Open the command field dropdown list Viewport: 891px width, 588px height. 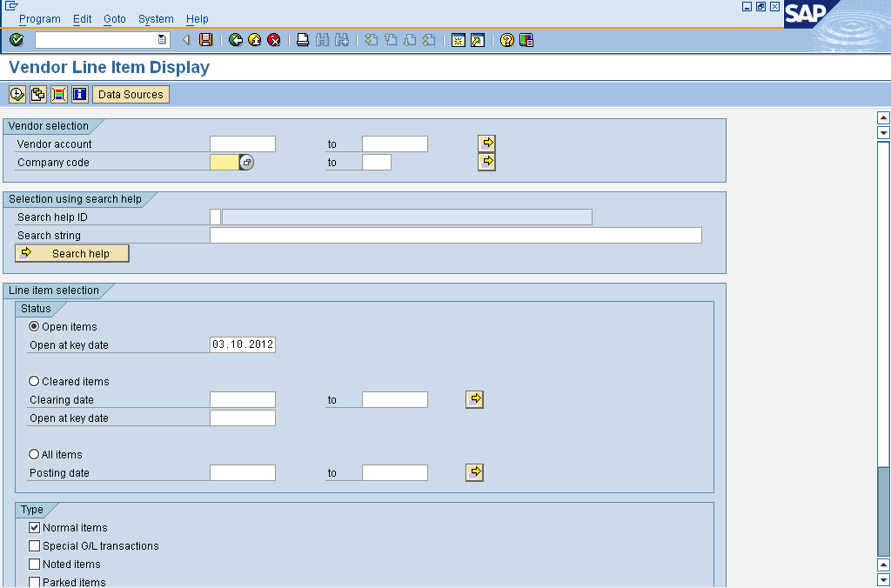click(x=160, y=39)
